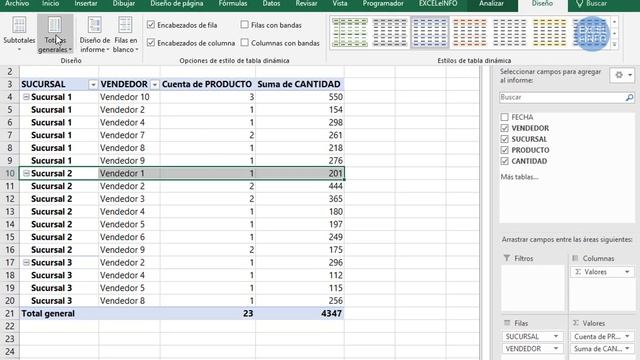
Task: Collapse the Sucursal 1 group
Action: pos(26,97)
